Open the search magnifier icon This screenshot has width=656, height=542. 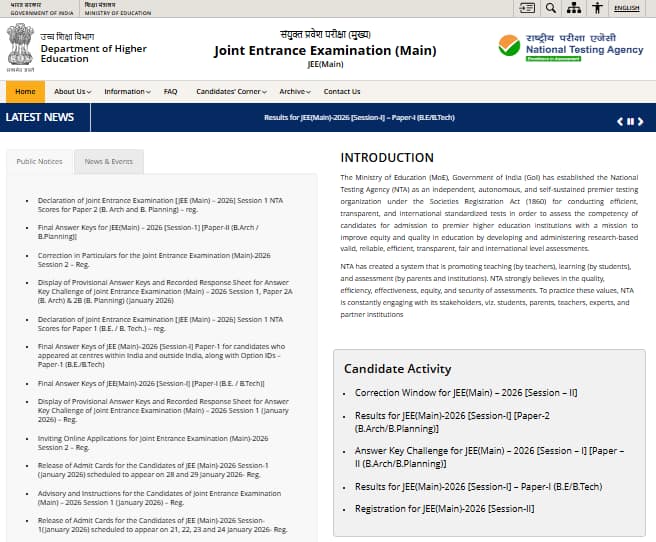551,8
